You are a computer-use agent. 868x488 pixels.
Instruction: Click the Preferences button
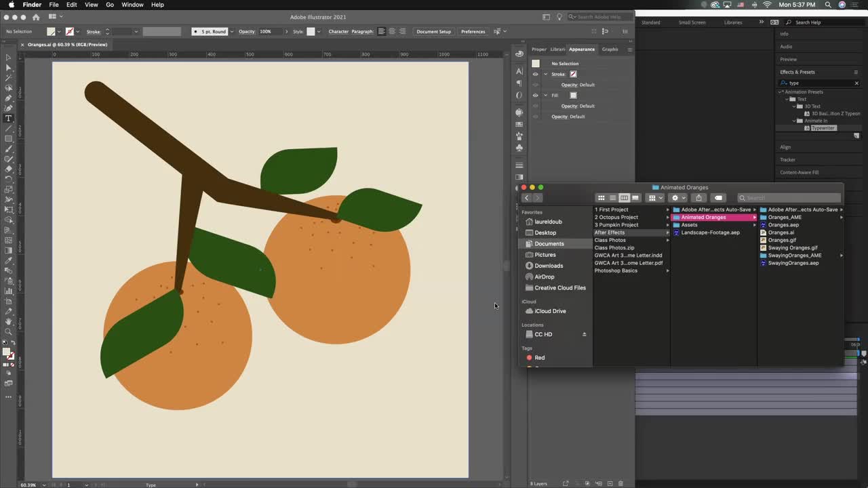coord(473,31)
